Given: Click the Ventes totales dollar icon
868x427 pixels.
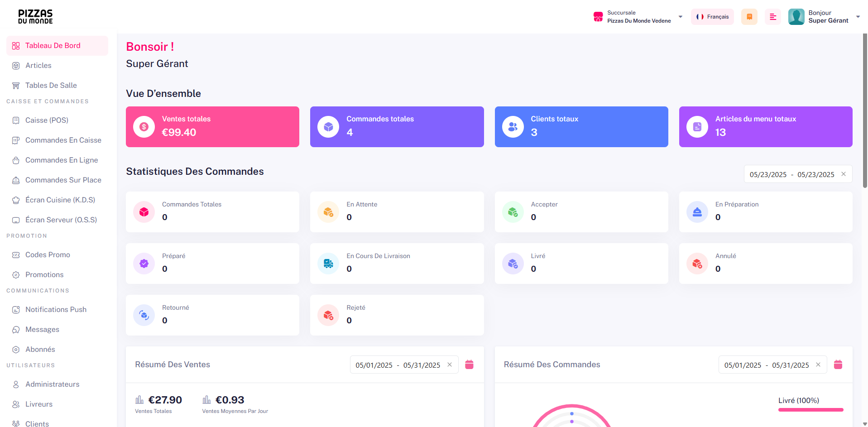Looking at the screenshot, I should (x=144, y=127).
